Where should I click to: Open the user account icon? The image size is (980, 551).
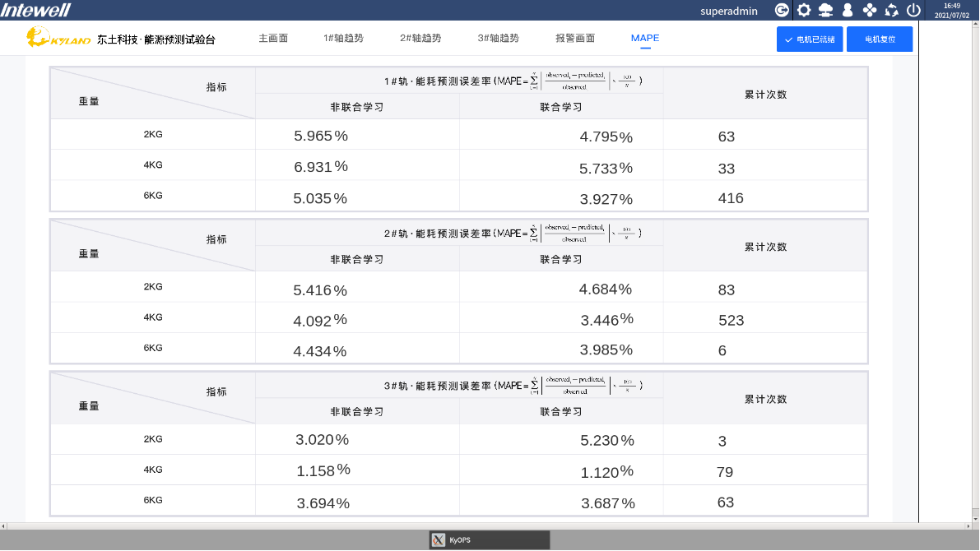click(x=848, y=11)
